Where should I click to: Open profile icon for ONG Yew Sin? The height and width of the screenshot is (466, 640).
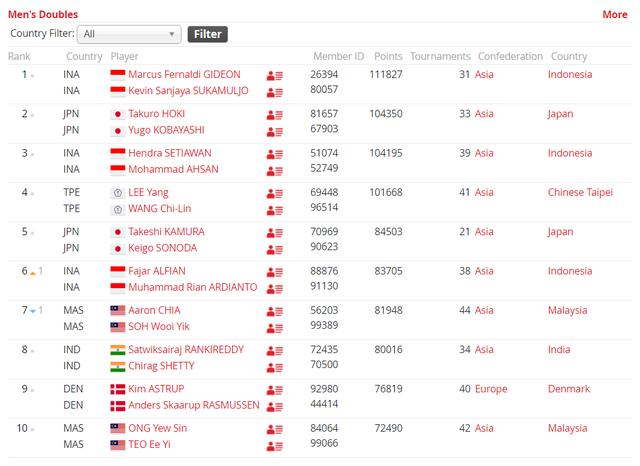(275, 429)
